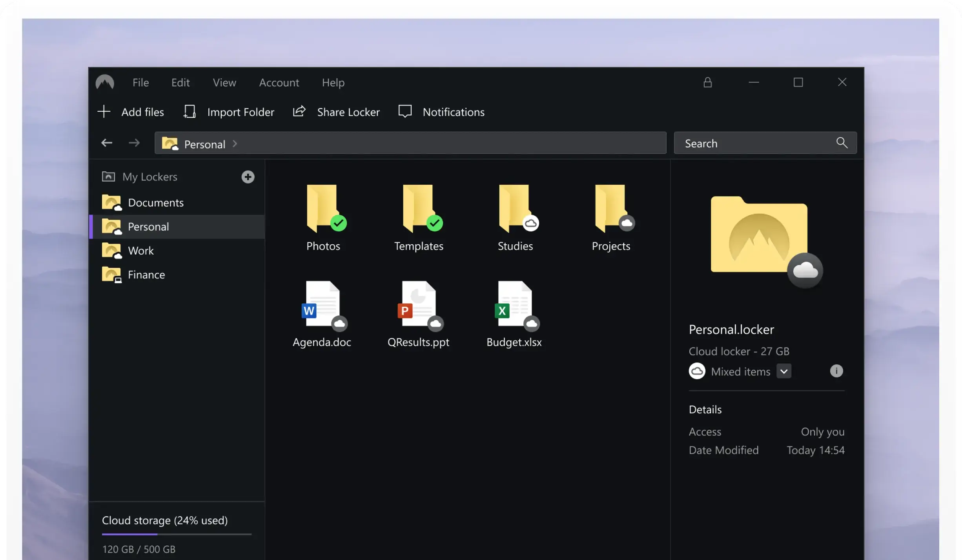Click the info button beside Mixed items
The height and width of the screenshot is (560, 962).
point(836,371)
